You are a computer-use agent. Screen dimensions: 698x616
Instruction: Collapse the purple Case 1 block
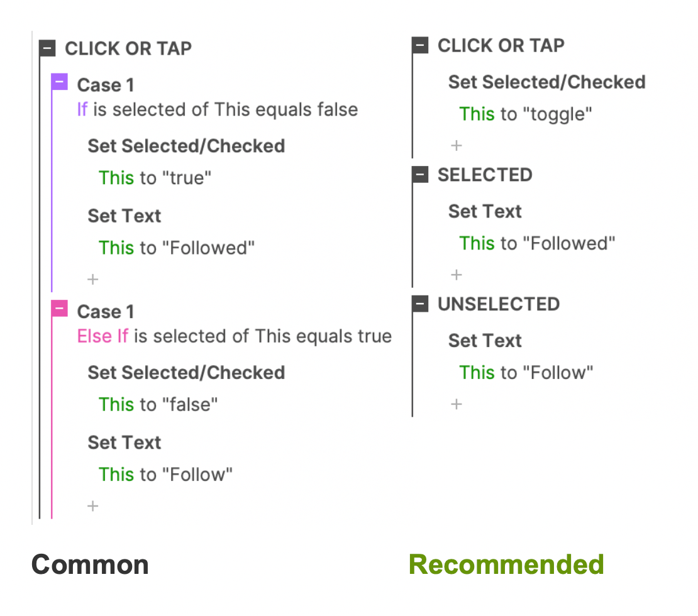pos(59,82)
